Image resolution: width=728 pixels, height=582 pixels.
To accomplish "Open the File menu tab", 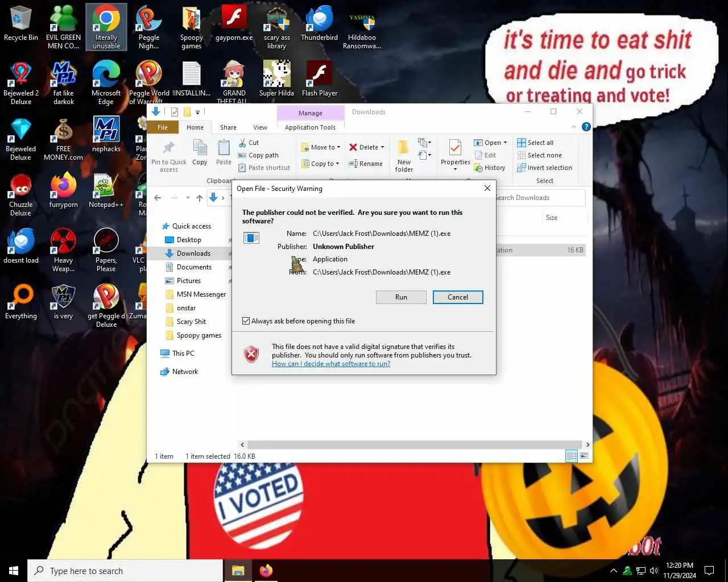I will pyautogui.click(x=163, y=127).
